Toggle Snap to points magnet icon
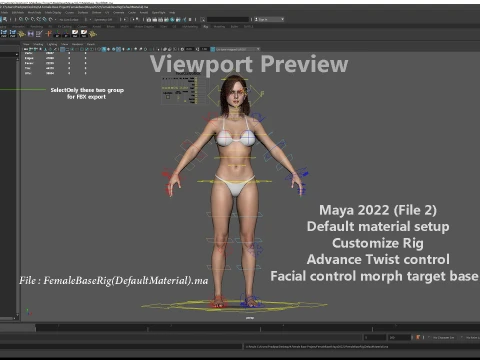480x360 pixels. pyautogui.click(x=33, y=19)
